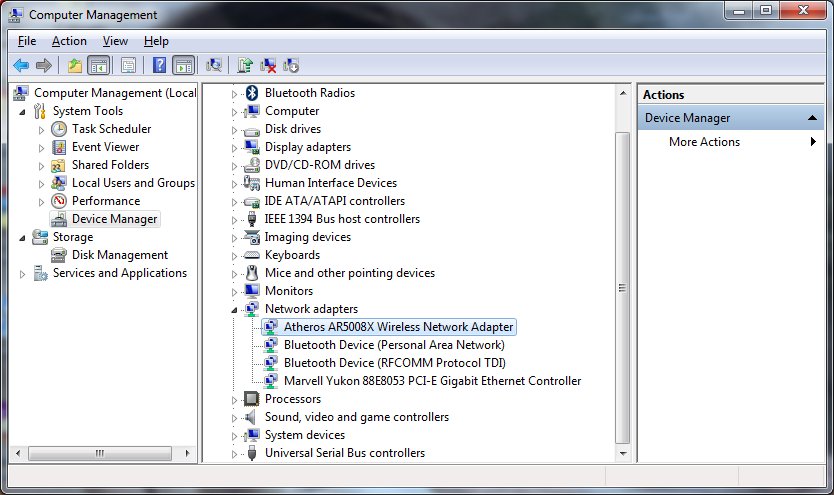Collapse the System Tools node
The image size is (834, 495).
point(22,112)
